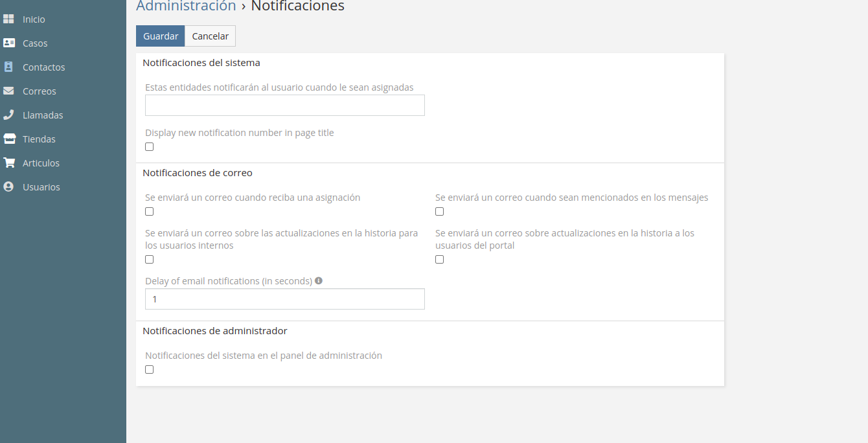Image resolution: width=868 pixels, height=443 pixels.
Task: Check email on assignment received option
Action: tap(150, 212)
